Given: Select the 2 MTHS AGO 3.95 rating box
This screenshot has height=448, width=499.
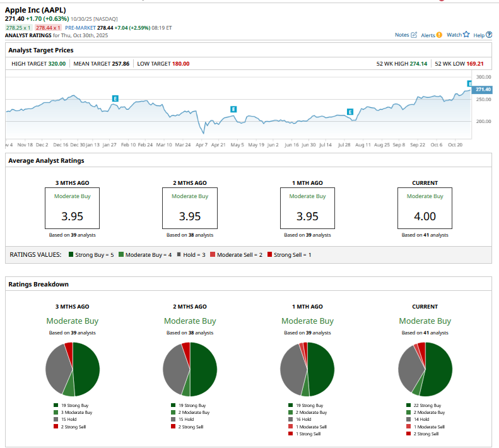Looking at the screenshot, I should click(x=190, y=208).
